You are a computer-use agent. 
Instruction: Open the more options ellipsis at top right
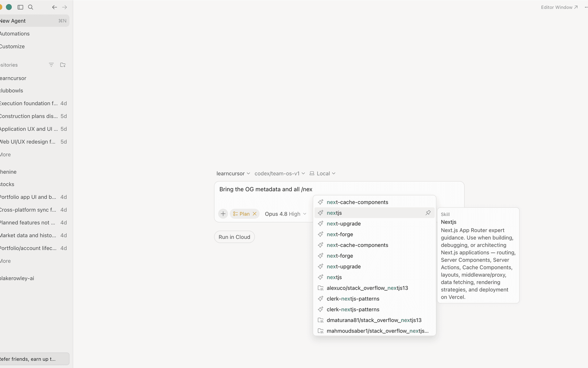coord(586,7)
